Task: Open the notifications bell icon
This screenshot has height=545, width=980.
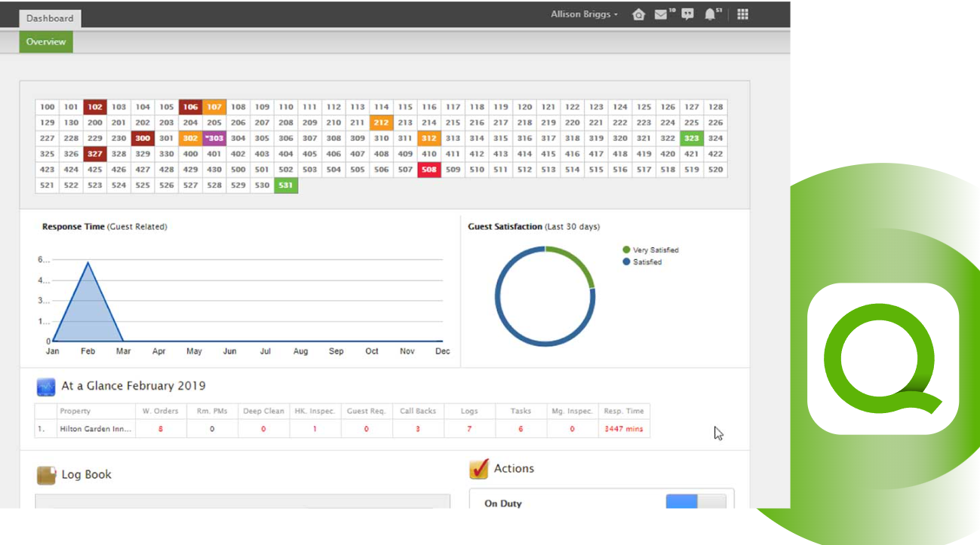Action: pos(710,14)
